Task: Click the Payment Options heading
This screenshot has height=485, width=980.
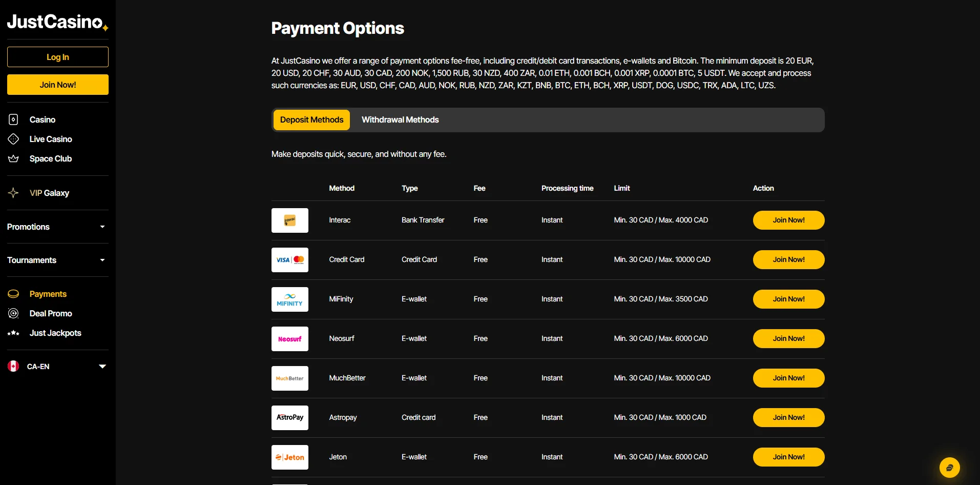Action: click(x=338, y=28)
